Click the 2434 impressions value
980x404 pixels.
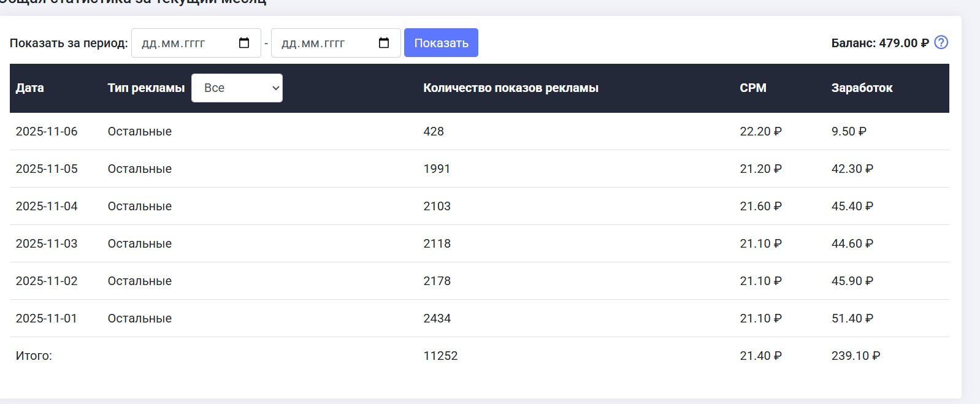[x=437, y=319]
